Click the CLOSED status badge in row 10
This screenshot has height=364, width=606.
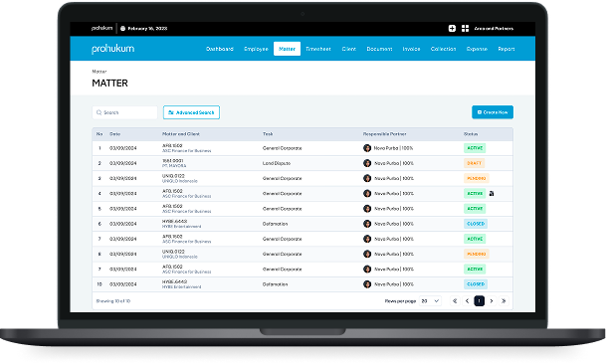(x=476, y=284)
